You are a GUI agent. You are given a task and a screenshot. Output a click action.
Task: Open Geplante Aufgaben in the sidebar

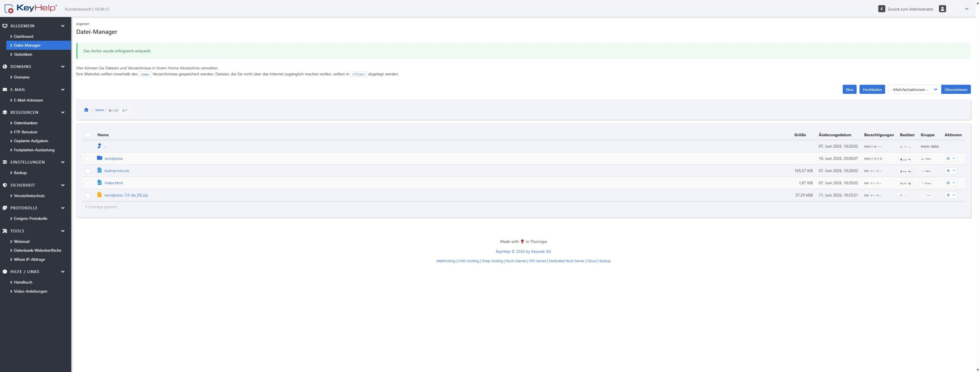click(x=31, y=141)
